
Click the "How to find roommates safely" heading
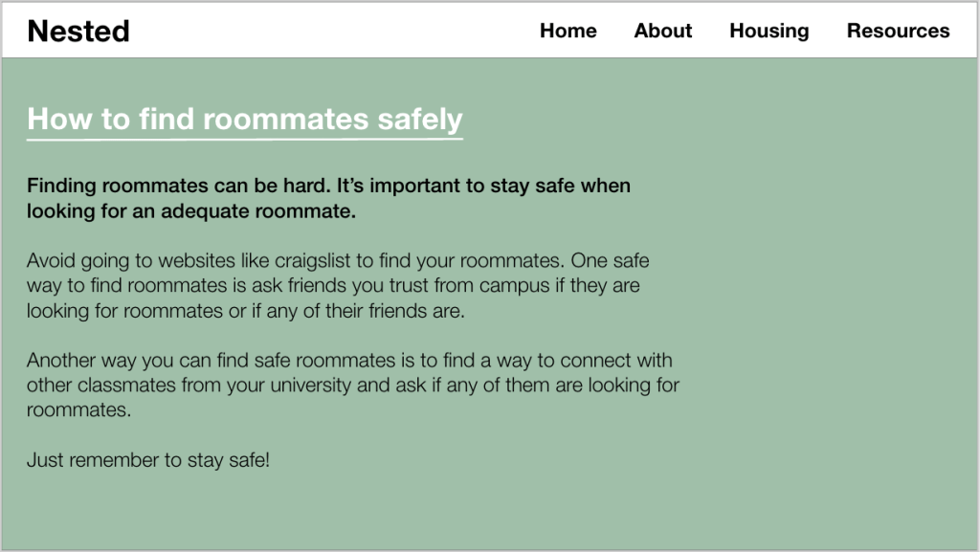pos(244,119)
